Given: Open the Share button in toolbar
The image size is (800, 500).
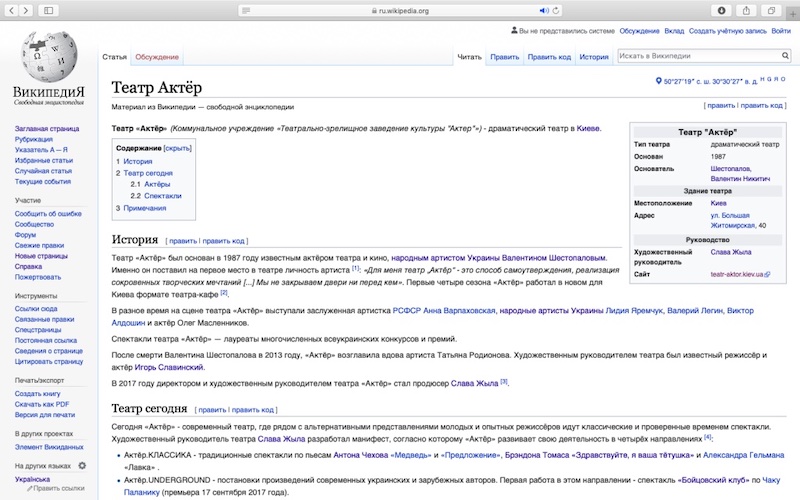Looking at the screenshot, I should point(746,10).
